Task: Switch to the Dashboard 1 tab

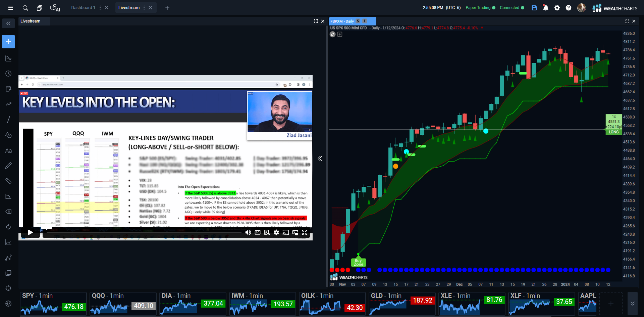Action: pos(83,8)
